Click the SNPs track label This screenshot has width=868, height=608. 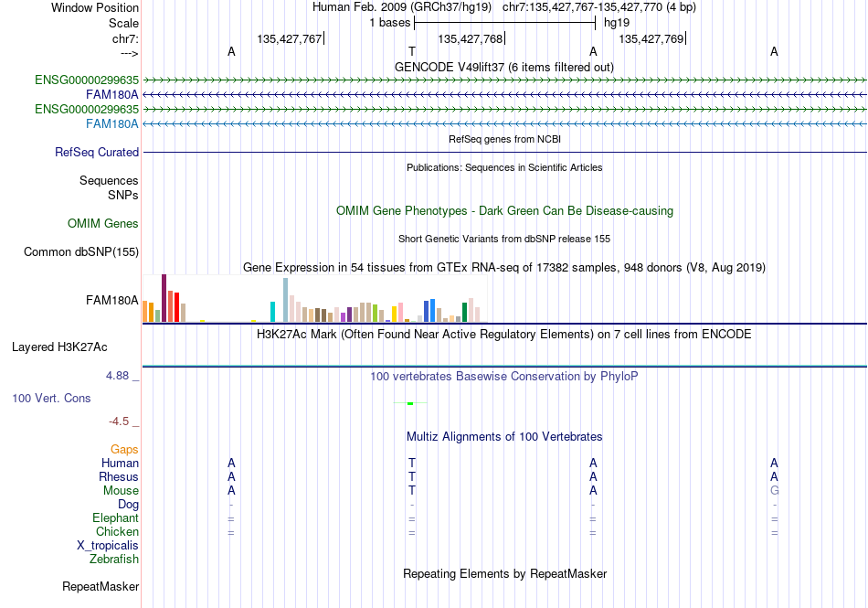click(123, 195)
